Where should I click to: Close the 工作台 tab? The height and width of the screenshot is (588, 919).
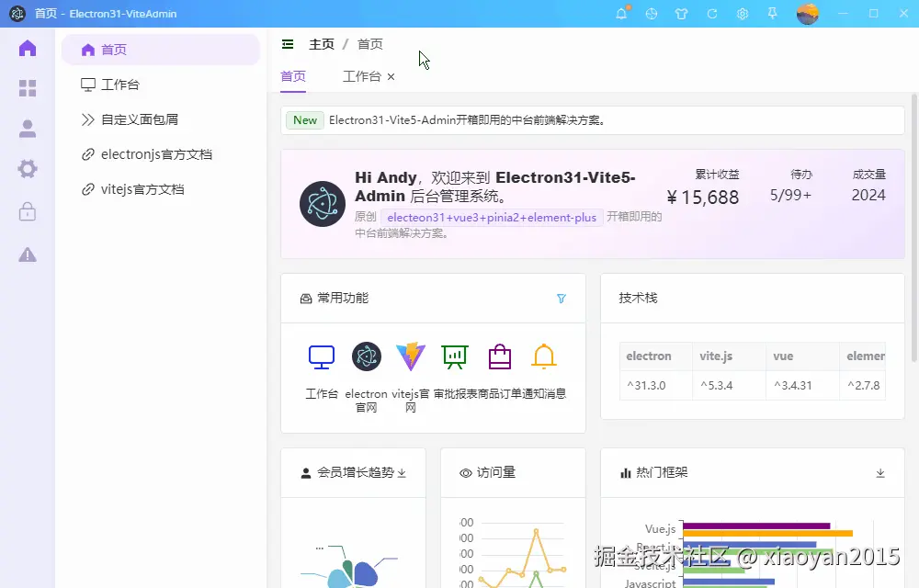pos(391,77)
